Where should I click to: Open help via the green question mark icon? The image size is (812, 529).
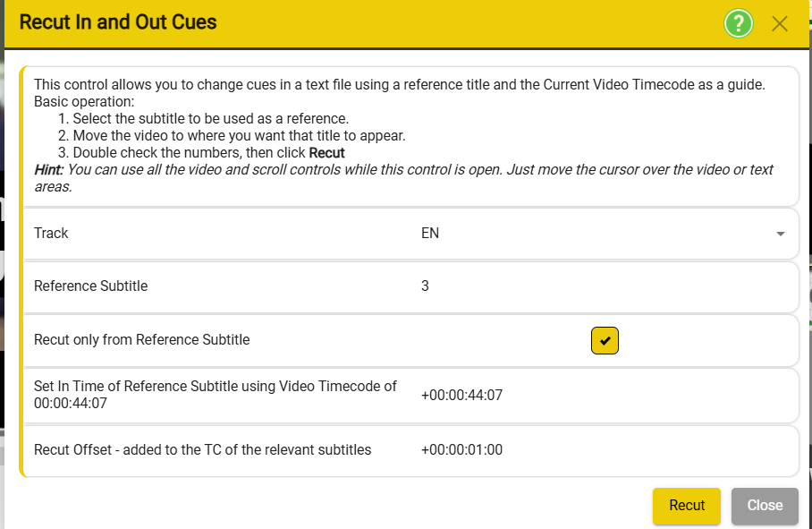pos(738,23)
